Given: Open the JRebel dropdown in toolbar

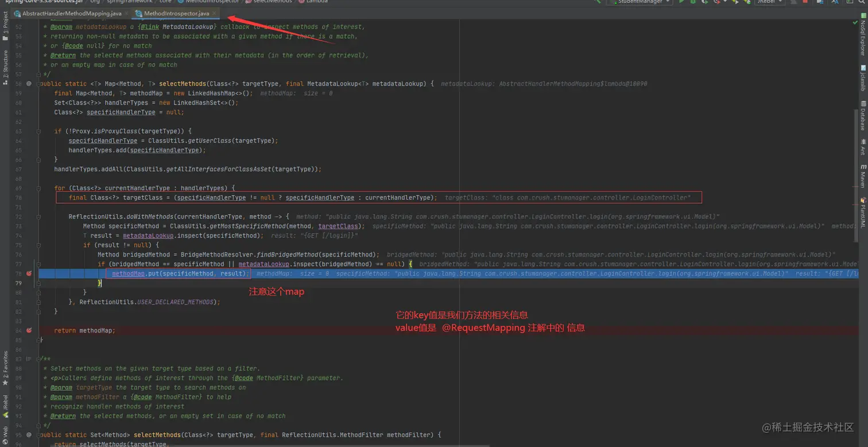Looking at the screenshot, I should pos(770,2).
